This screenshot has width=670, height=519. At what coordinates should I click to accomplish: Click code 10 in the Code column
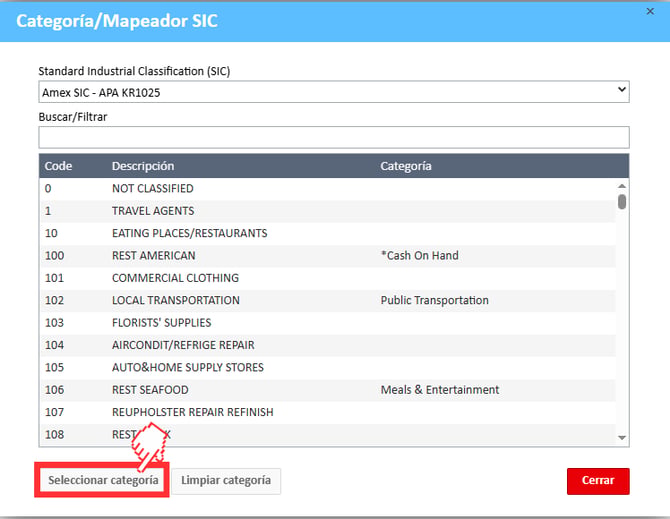pos(51,233)
